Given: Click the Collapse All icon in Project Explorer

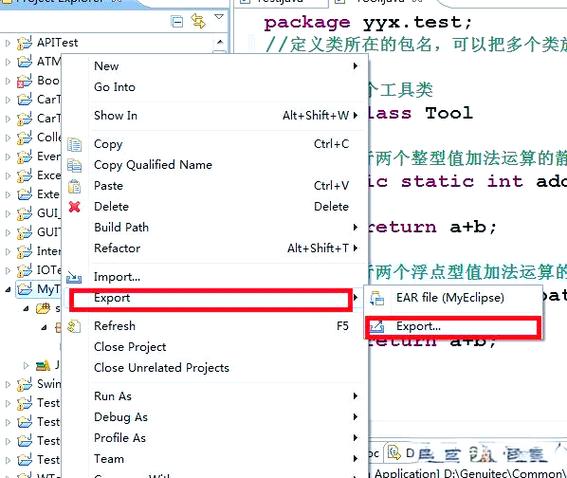Looking at the screenshot, I should click(x=177, y=22).
